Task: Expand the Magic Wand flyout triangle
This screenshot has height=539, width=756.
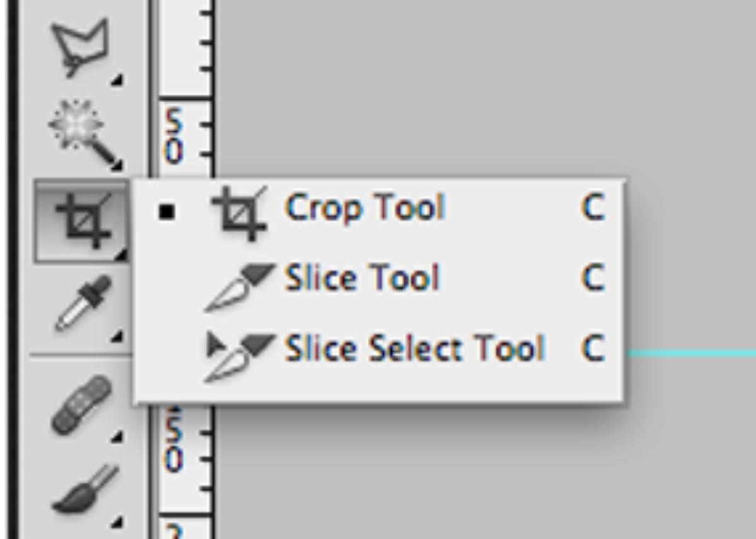Action: point(118,166)
